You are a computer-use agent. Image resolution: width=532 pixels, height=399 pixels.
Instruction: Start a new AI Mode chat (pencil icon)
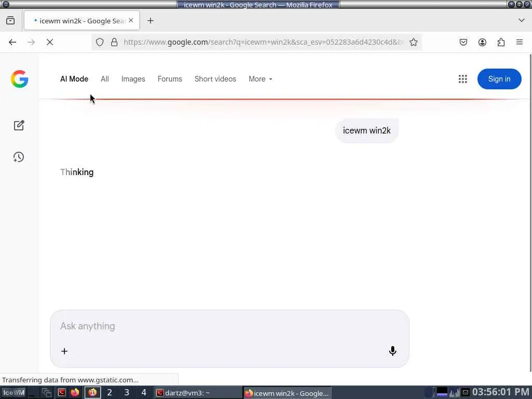[19, 125]
